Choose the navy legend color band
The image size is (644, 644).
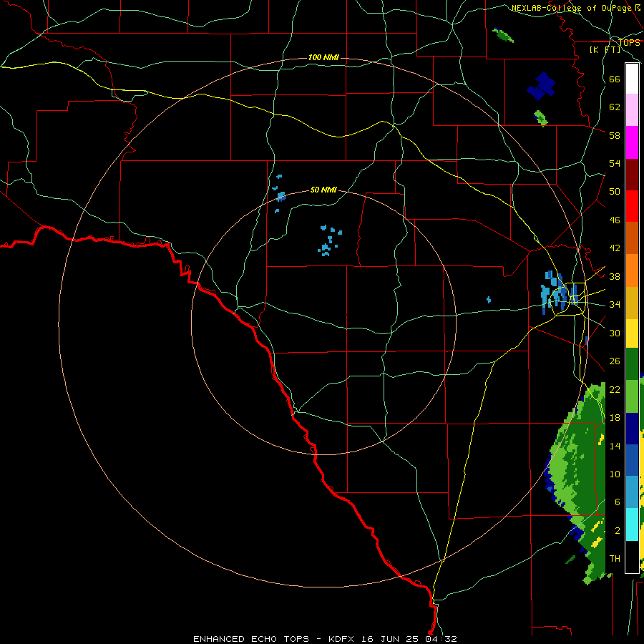click(x=632, y=429)
